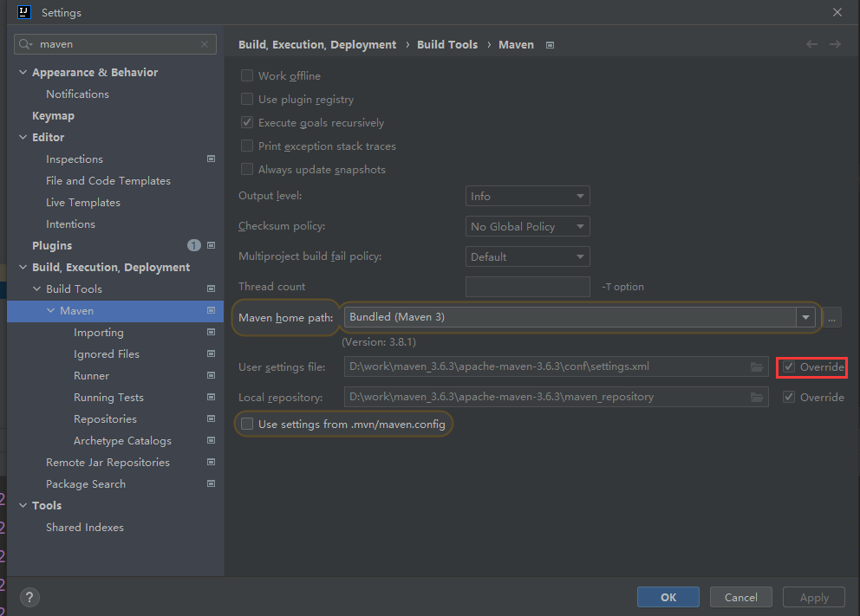Browse for Local repository via folder icon
860x616 pixels.
coord(757,397)
